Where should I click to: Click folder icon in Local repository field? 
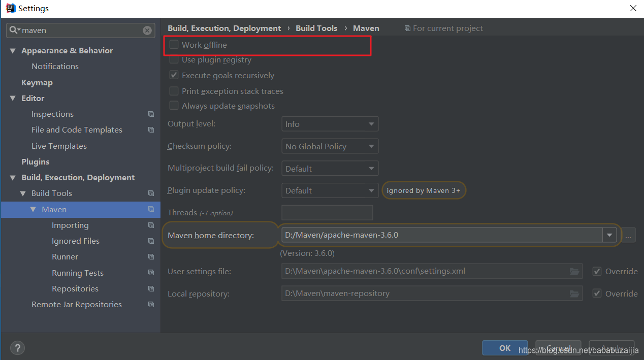[574, 293]
